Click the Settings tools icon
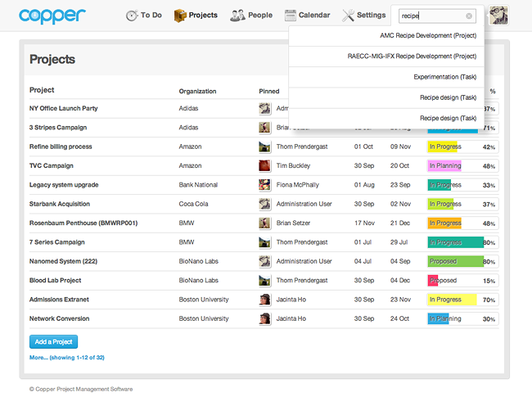Image resolution: width=532 pixels, height=406 pixels. (348, 16)
